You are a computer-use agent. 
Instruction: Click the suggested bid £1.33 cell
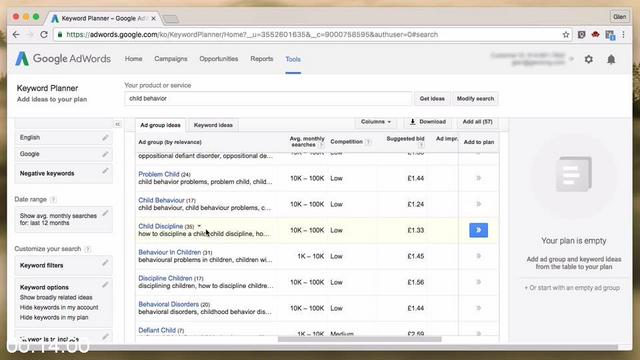(x=416, y=230)
